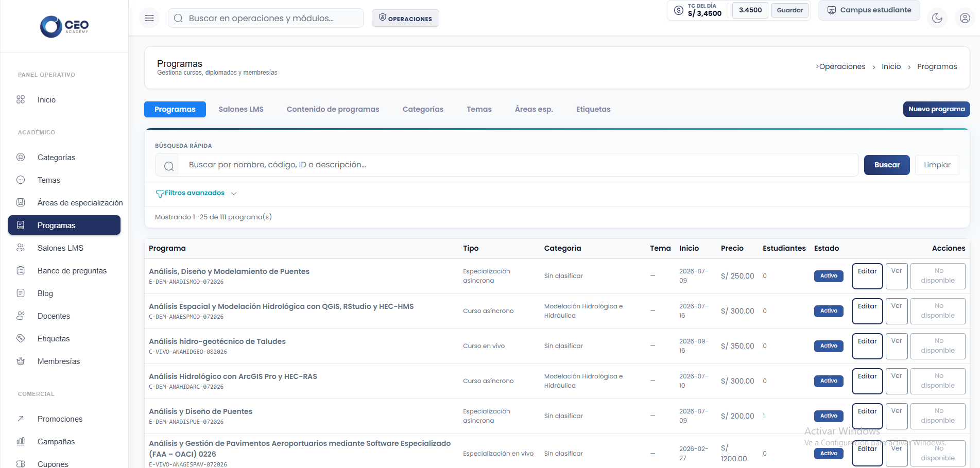Image resolution: width=980 pixels, height=468 pixels.
Task: Edit Análisis, Diseño y Modelamiento de Puentes
Action: pos(867,276)
